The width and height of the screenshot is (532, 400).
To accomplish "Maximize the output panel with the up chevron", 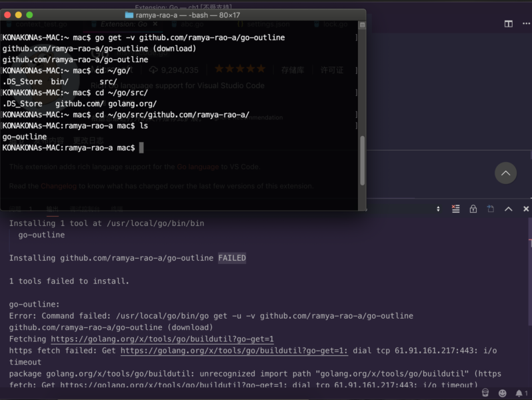I will tap(508, 209).
